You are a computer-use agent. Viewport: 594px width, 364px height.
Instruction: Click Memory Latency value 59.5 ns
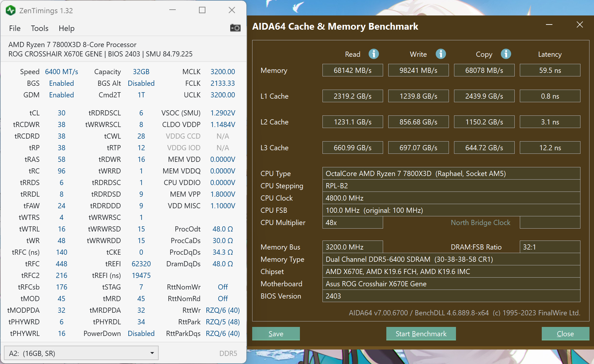pos(550,70)
